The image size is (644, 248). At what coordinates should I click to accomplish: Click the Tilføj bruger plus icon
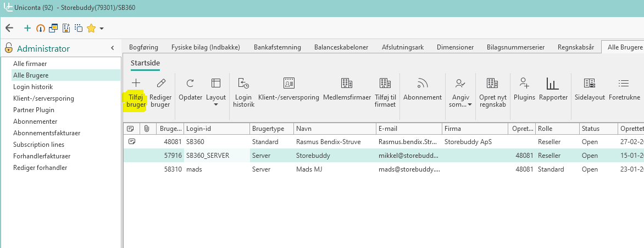tap(136, 84)
